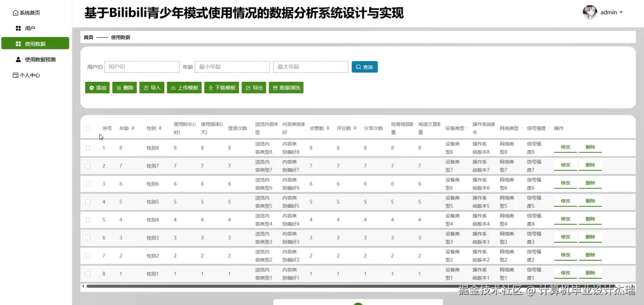
Task: Select 使用数据 in the sidebar
Action: tap(35, 44)
